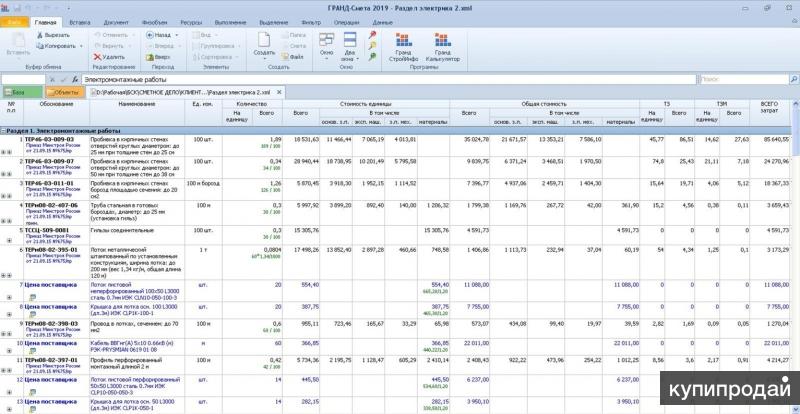This screenshot has width=800, height=414.
Task: Click the Вырезать (Cut) scissors icon
Action: 39,35
